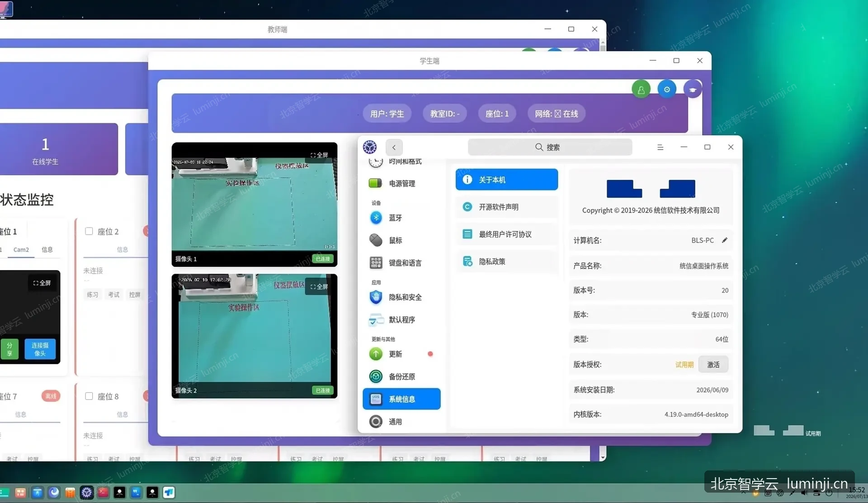Click the green 分享 share button
Viewport: 868px width, 503px height.
point(9,349)
